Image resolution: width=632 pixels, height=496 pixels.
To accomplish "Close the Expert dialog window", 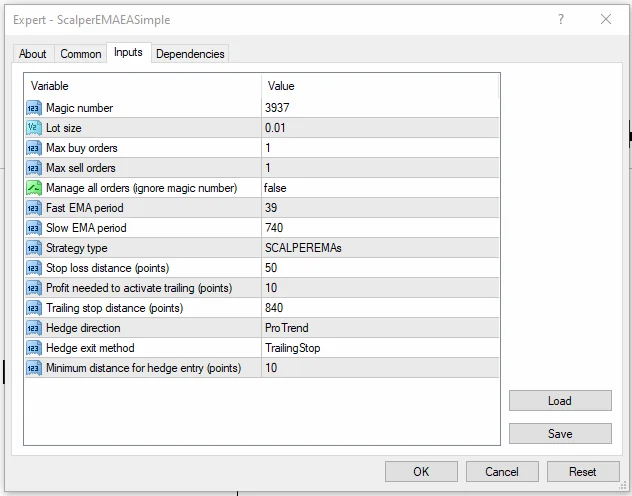I will tap(606, 19).
